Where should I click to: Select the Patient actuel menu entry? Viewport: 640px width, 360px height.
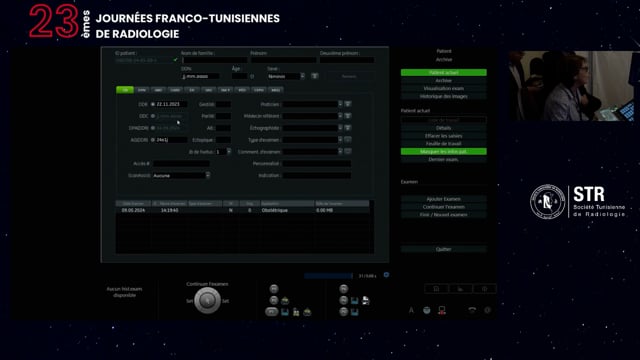pyautogui.click(x=444, y=72)
